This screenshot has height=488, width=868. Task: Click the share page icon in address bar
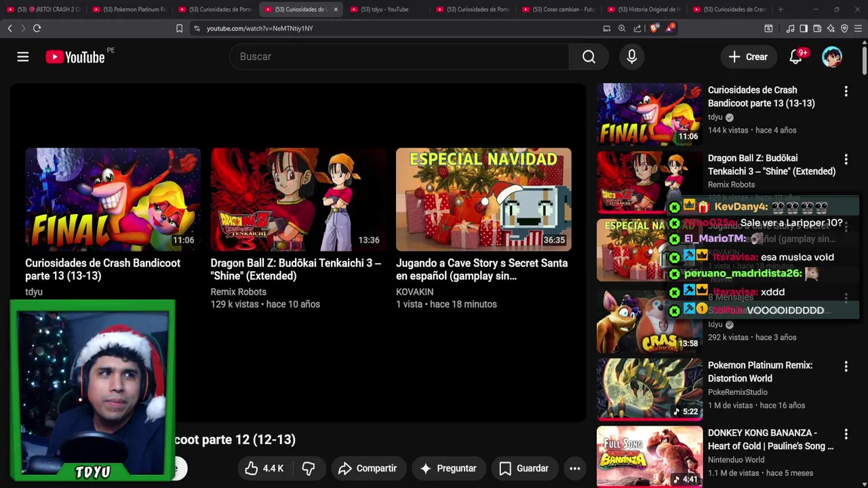click(x=637, y=28)
